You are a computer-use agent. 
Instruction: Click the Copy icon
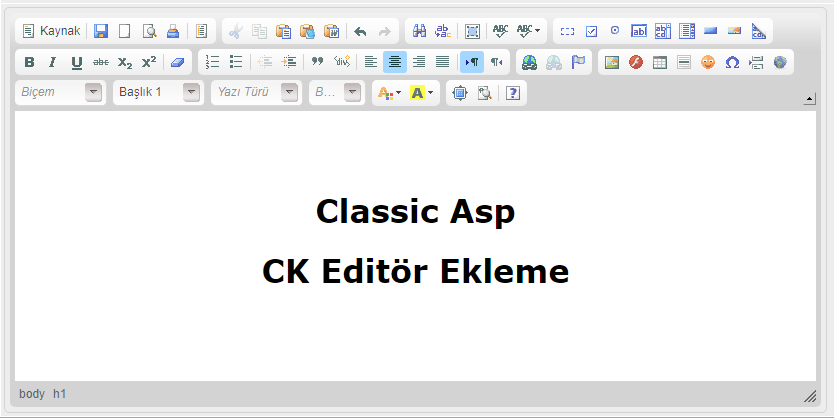coord(259,31)
